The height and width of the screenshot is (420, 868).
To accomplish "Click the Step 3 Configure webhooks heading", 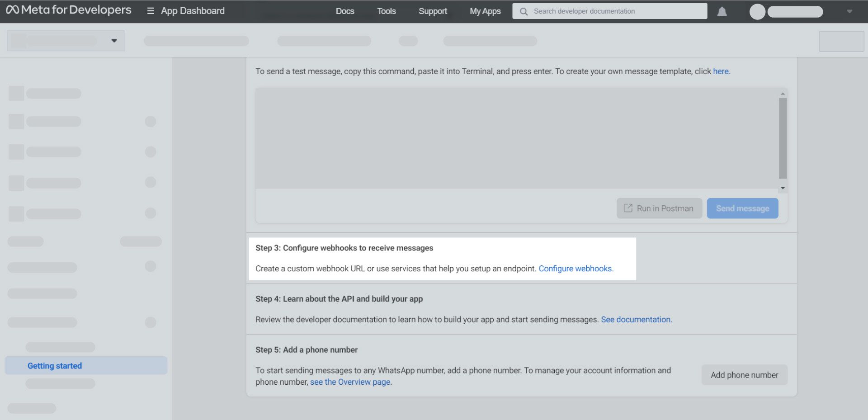I will pos(344,248).
